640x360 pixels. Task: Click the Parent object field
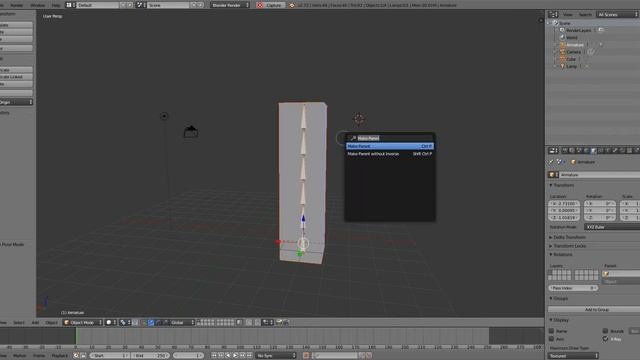(621, 274)
